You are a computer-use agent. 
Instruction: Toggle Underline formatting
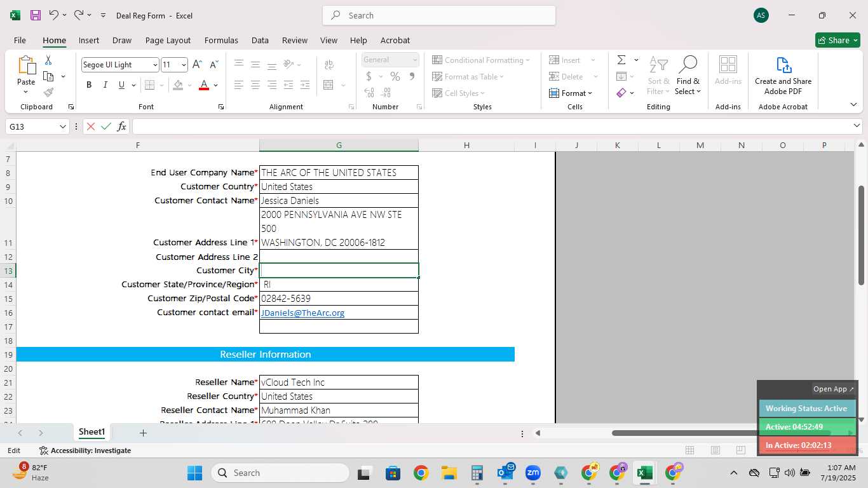[x=121, y=85]
